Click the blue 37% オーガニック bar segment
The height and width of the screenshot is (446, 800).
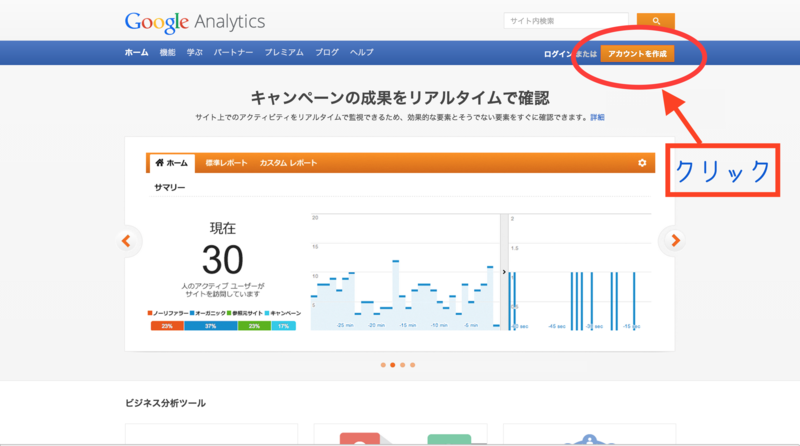pyautogui.click(x=210, y=326)
